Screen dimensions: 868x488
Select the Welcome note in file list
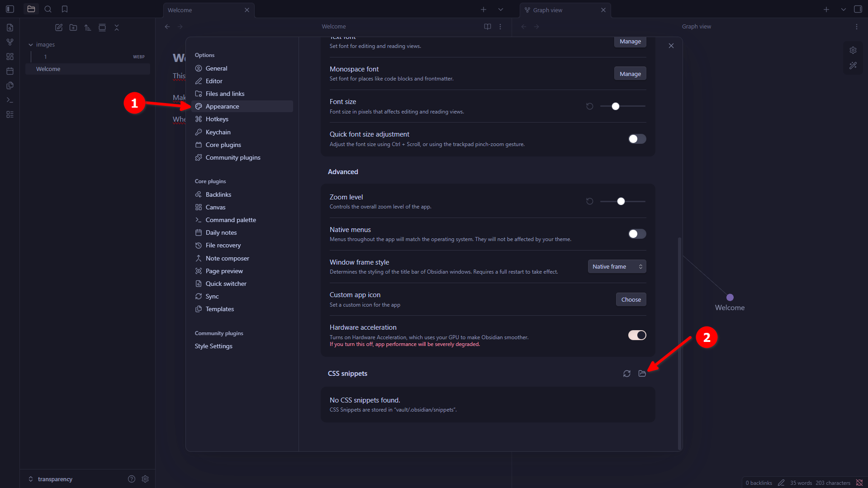(x=48, y=69)
